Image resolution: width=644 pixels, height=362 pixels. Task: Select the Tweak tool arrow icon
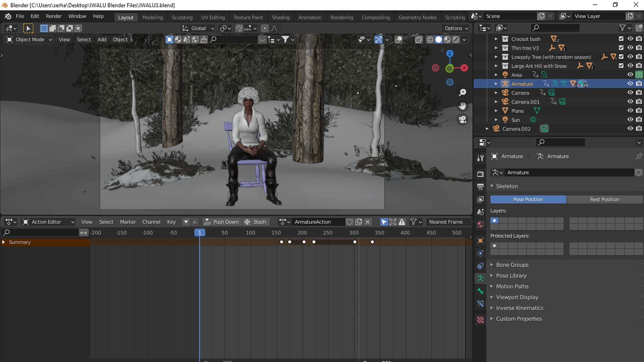point(28,28)
